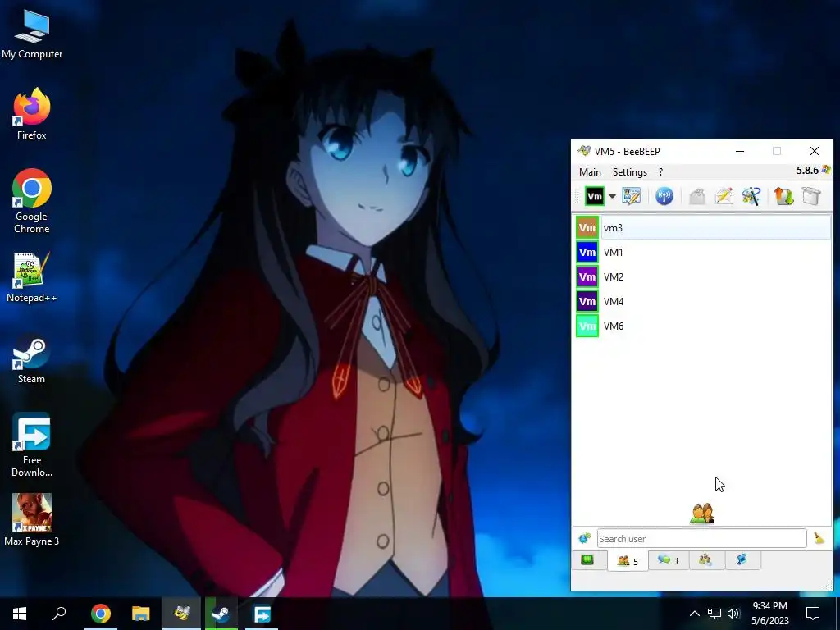Click the envelope with pencil message icon

point(724,196)
